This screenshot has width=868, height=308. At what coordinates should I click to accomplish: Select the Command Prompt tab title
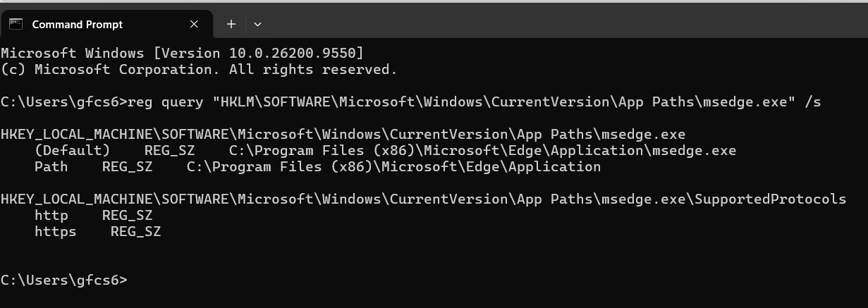tap(78, 24)
